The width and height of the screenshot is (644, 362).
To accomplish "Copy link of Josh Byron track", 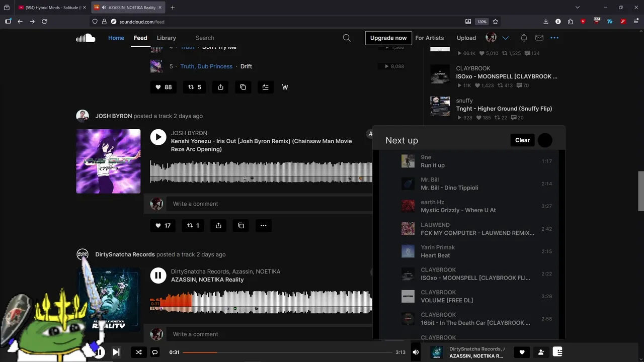I will [241, 226].
